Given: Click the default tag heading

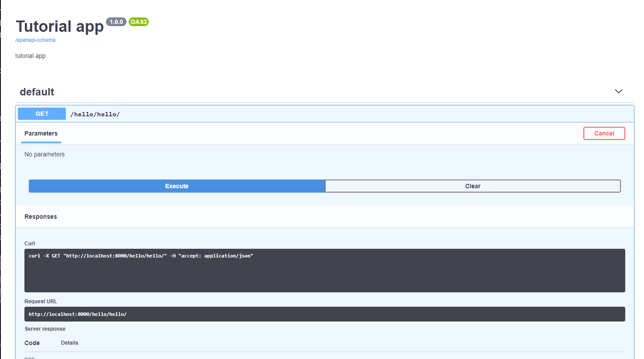Looking at the screenshot, I should click(x=37, y=92).
